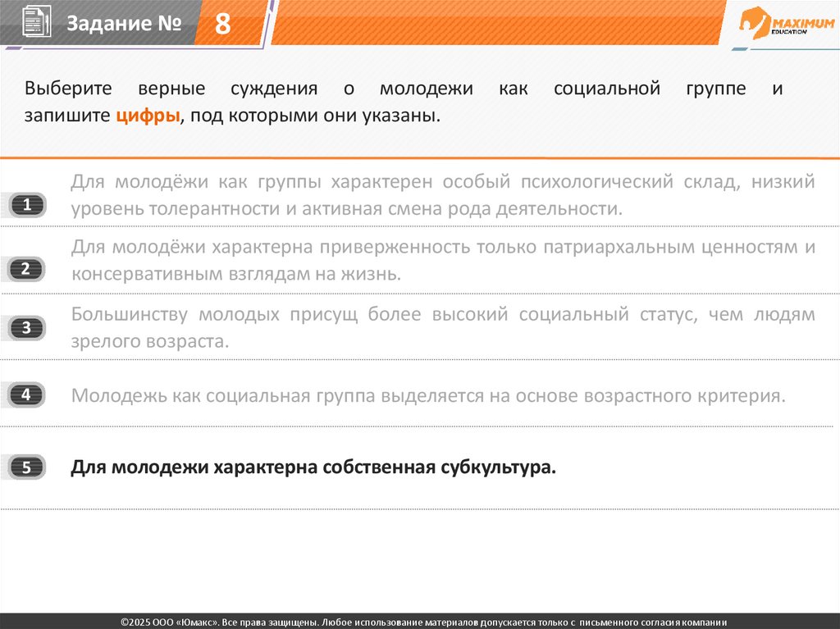
Task: Select statement about низкий уровень толерантности
Action: click(x=442, y=195)
